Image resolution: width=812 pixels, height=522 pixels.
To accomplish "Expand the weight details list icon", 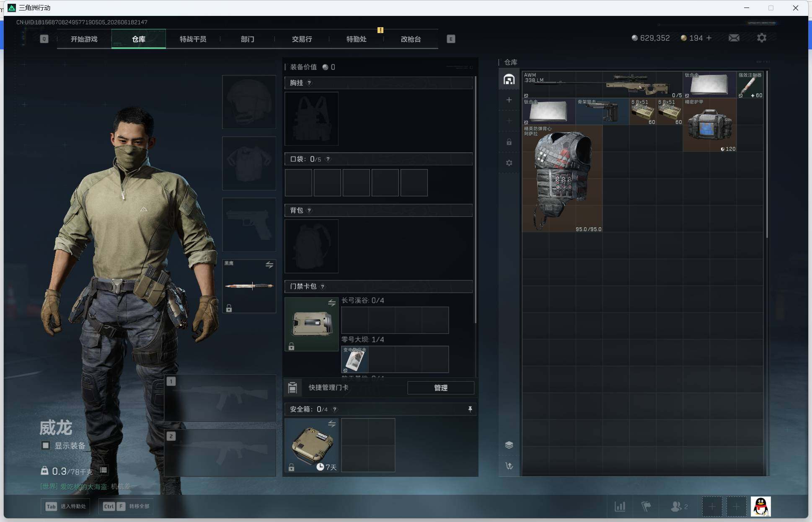I will coord(103,471).
